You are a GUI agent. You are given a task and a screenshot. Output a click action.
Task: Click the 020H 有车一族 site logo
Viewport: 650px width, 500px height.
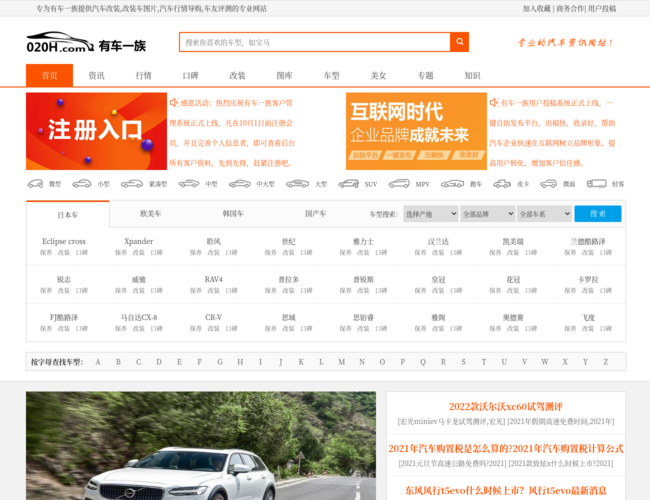86,44
